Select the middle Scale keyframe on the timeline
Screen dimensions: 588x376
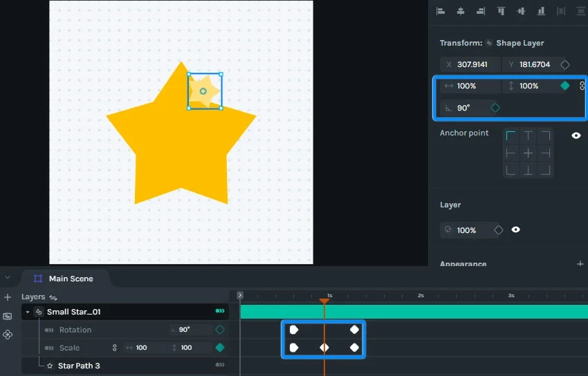[324, 348]
